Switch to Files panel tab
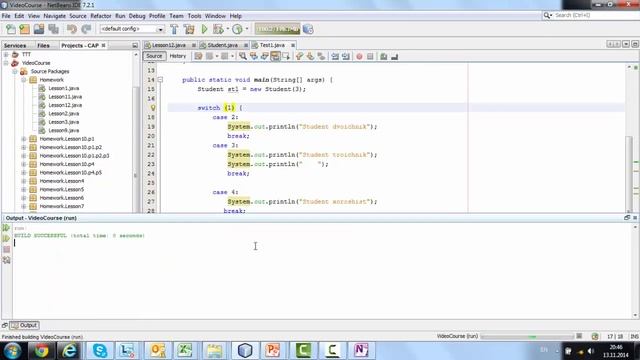640x360 pixels. pyautogui.click(x=43, y=45)
